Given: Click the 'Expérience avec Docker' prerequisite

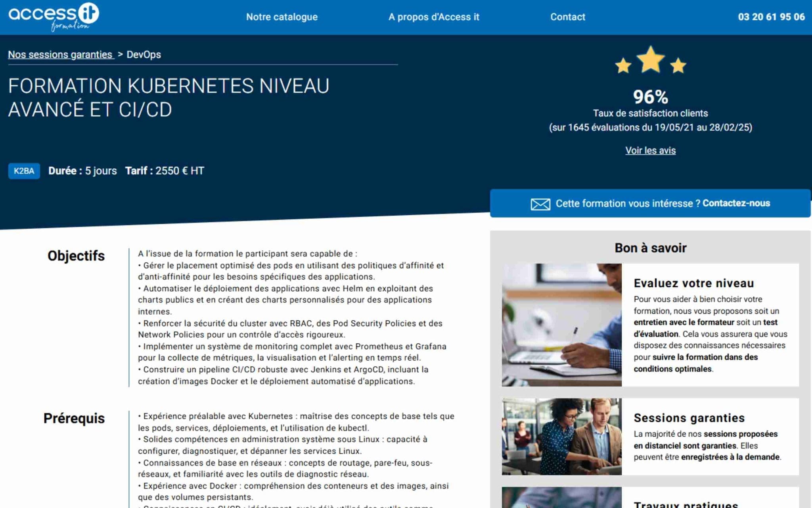Looking at the screenshot, I should pyautogui.click(x=293, y=491).
